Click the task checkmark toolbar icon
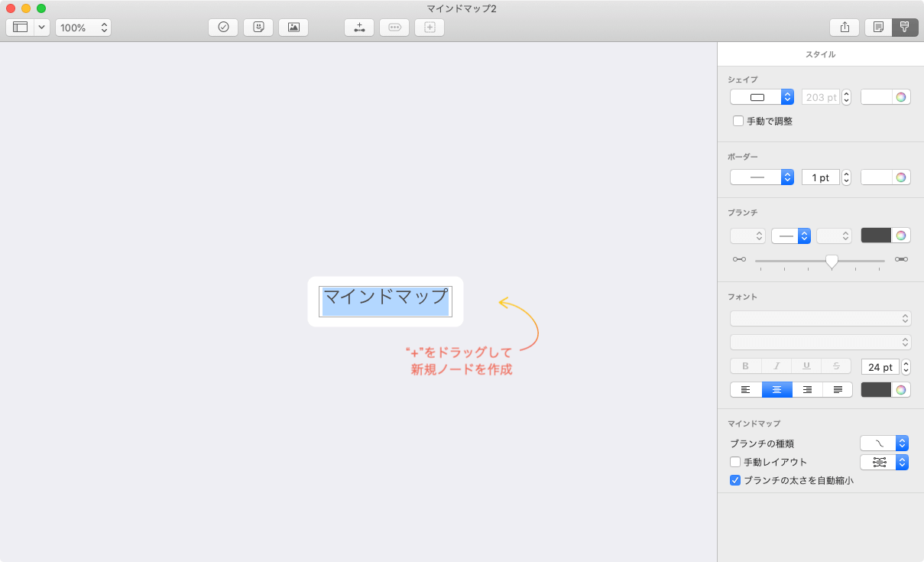This screenshot has width=924, height=562. (x=223, y=27)
